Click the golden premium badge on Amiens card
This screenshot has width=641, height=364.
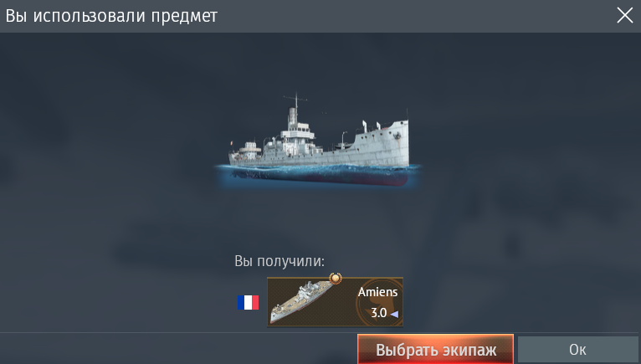pos(336,279)
